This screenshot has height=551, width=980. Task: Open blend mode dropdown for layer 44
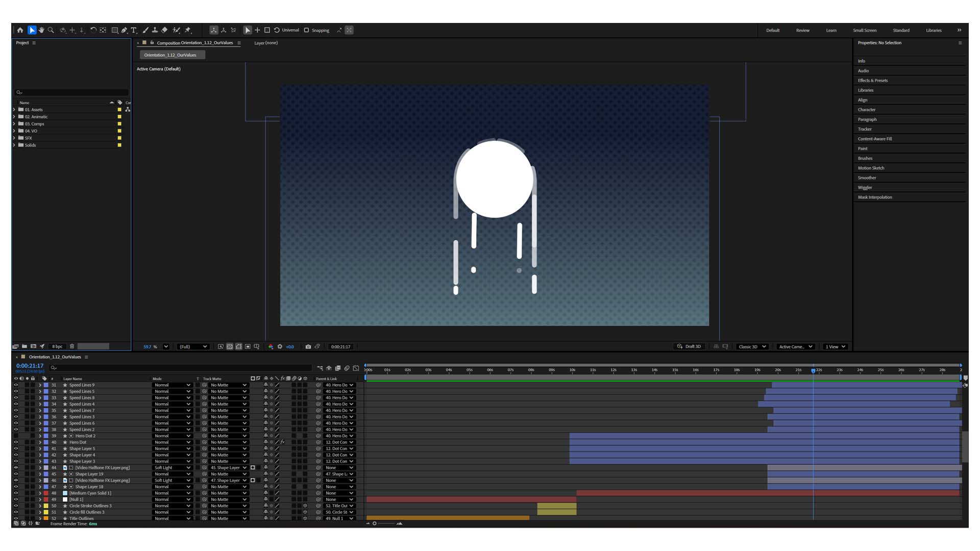point(172,468)
